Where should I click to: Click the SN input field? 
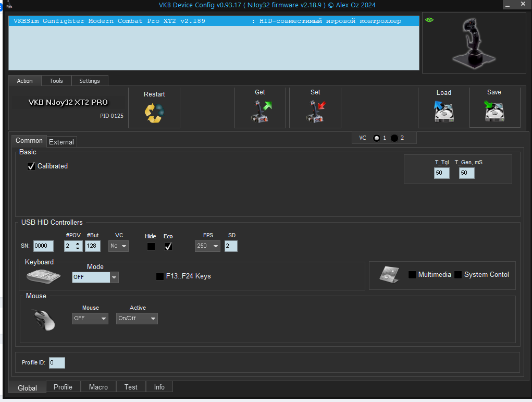click(43, 246)
